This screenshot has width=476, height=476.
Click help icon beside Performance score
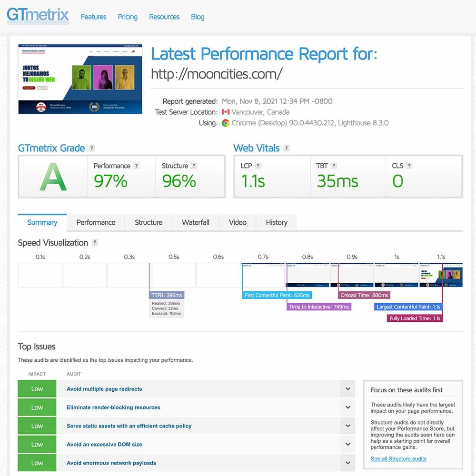137,166
